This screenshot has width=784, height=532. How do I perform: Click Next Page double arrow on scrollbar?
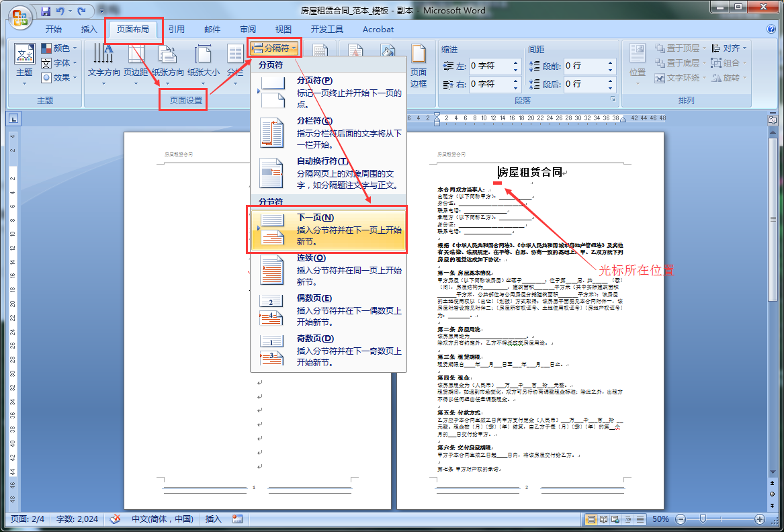click(x=773, y=505)
